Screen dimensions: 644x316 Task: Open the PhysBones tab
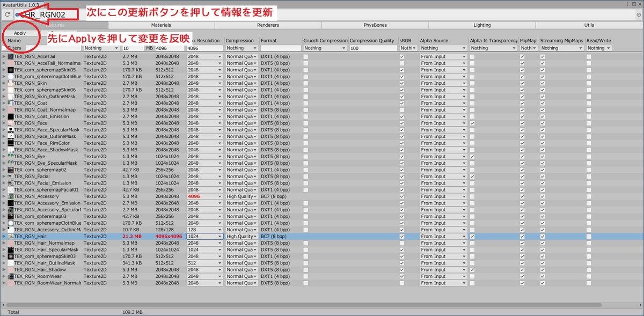click(x=376, y=25)
